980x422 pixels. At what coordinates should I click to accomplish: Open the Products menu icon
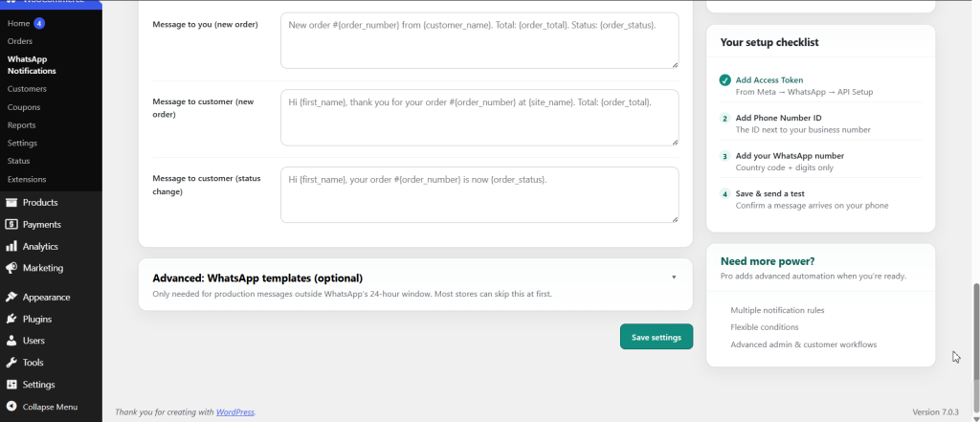11,203
